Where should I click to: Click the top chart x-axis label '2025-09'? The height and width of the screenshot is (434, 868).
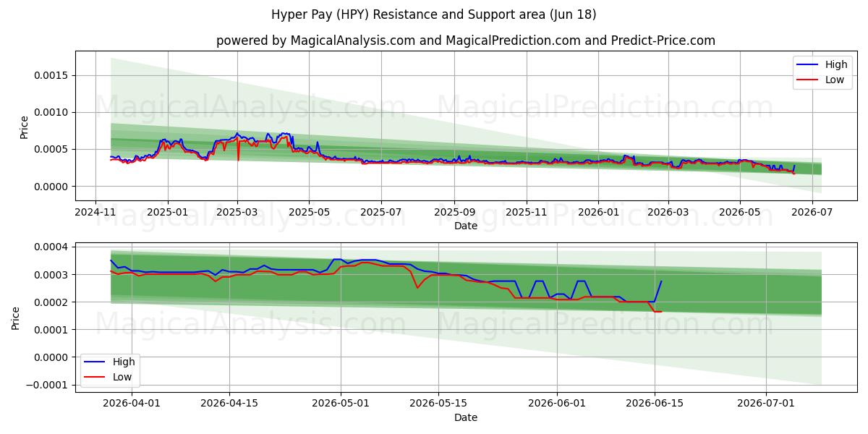click(454, 213)
